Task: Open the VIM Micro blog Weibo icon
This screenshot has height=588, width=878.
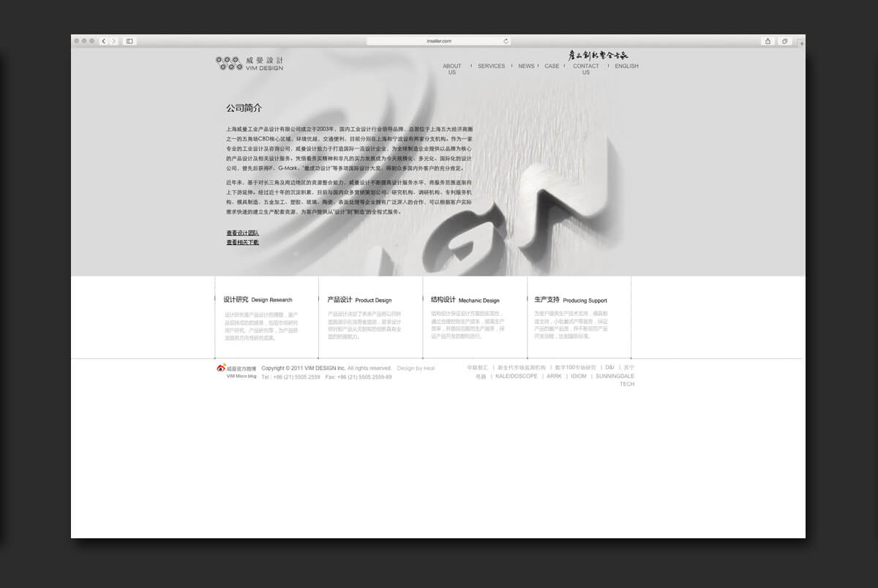Action: pos(221,369)
